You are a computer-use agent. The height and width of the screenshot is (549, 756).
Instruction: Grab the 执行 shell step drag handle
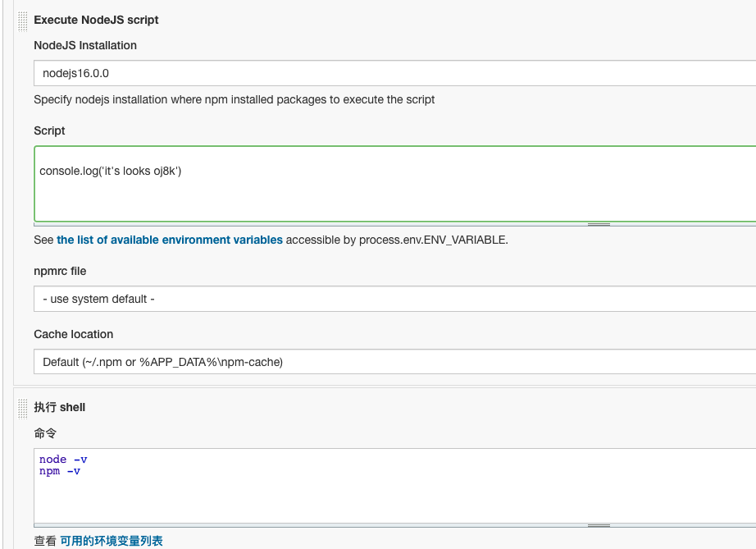tap(23, 409)
